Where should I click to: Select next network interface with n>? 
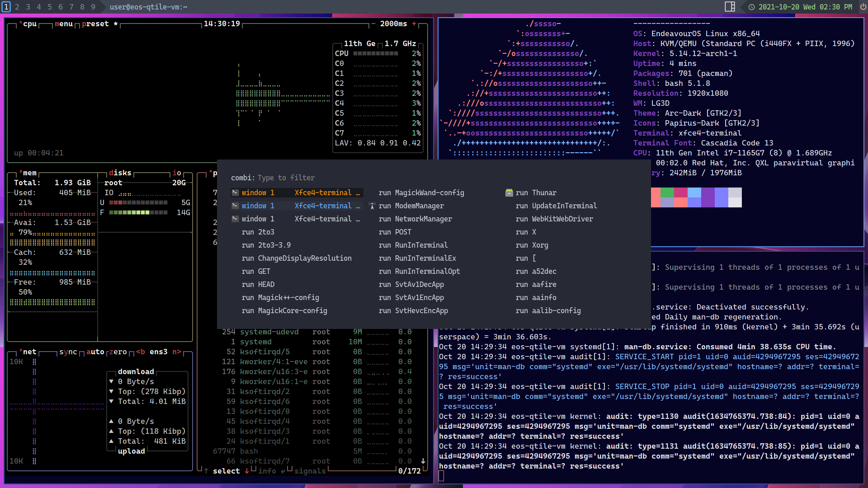tap(177, 352)
